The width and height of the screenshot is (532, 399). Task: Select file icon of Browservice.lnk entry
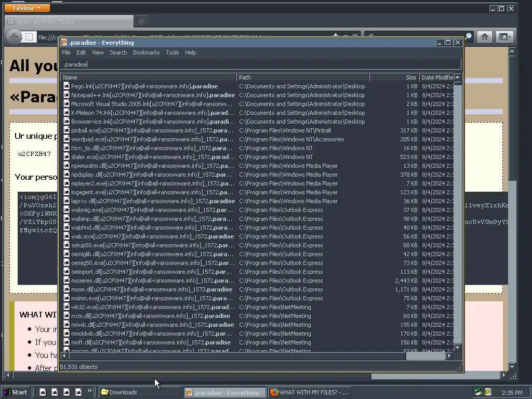point(66,122)
